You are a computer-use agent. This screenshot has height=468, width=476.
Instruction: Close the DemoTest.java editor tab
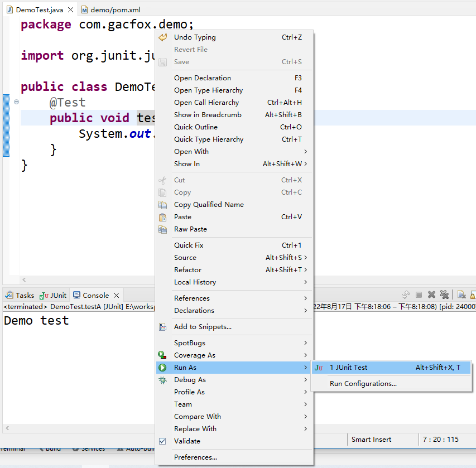[x=70, y=9]
